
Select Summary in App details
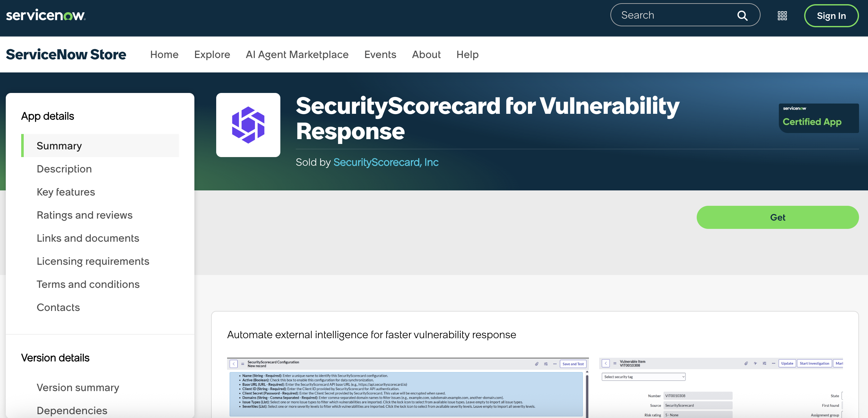[x=100, y=146]
